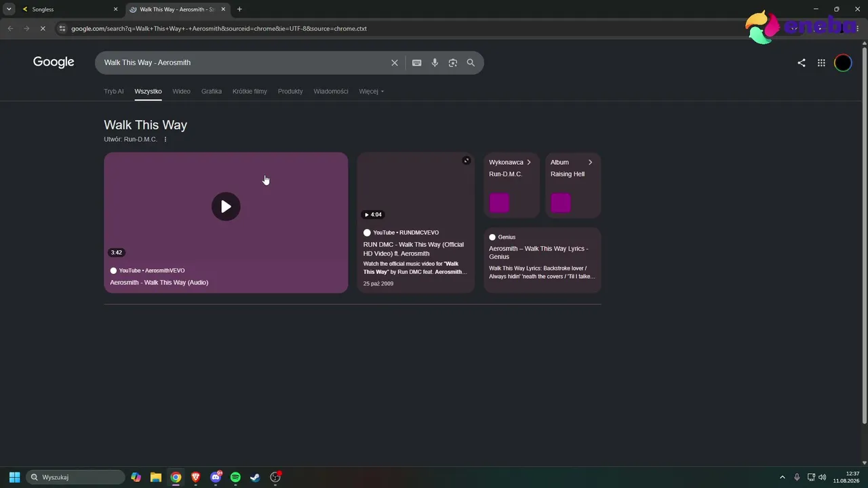Open Google Lens image search
This screenshot has width=868, height=488.
pos(453,63)
